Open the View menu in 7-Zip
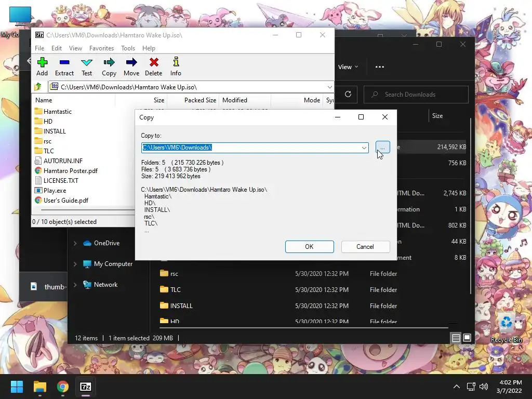This screenshot has height=399, width=532. tap(75, 48)
